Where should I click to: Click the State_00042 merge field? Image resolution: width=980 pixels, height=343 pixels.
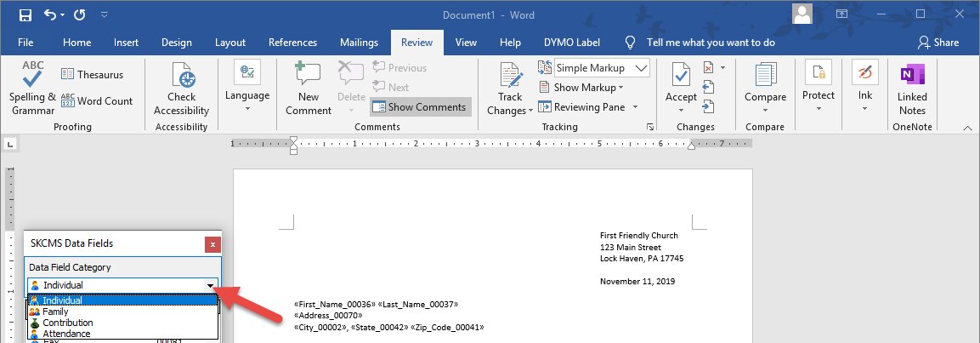[380, 327]
